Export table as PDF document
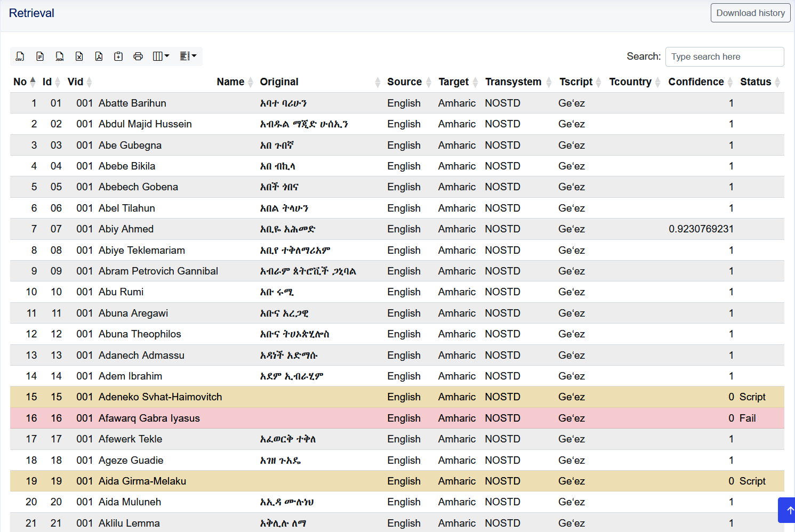This screenshot has height=532, width=795. click(x=99, y=57)
